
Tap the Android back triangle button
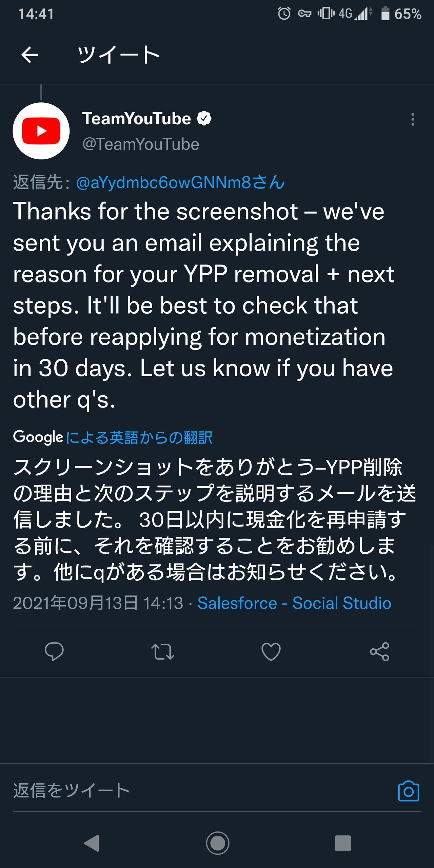pyautogui.click(x=92, y=843)
